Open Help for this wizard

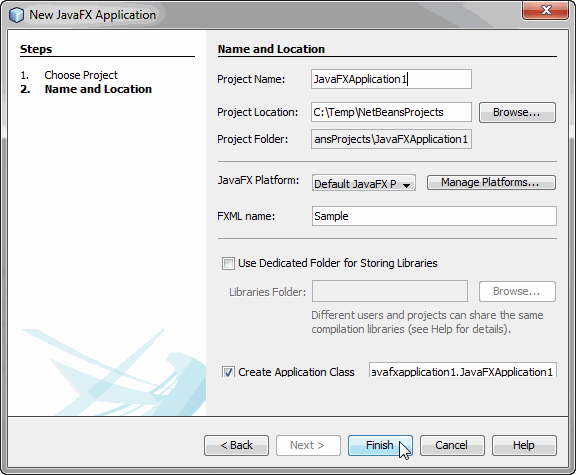coord(524,445)
